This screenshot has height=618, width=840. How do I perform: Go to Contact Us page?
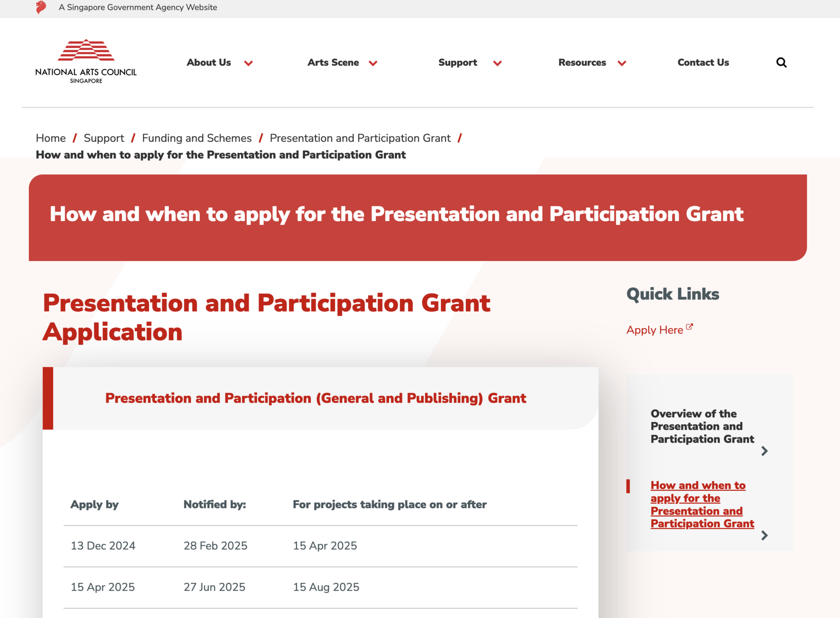point(703,62)
